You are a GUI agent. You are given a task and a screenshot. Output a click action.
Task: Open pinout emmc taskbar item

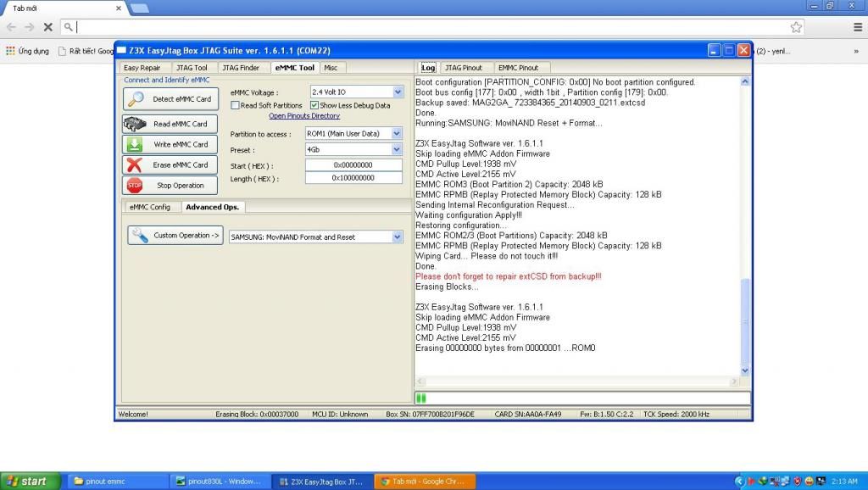tap(118, 482)
